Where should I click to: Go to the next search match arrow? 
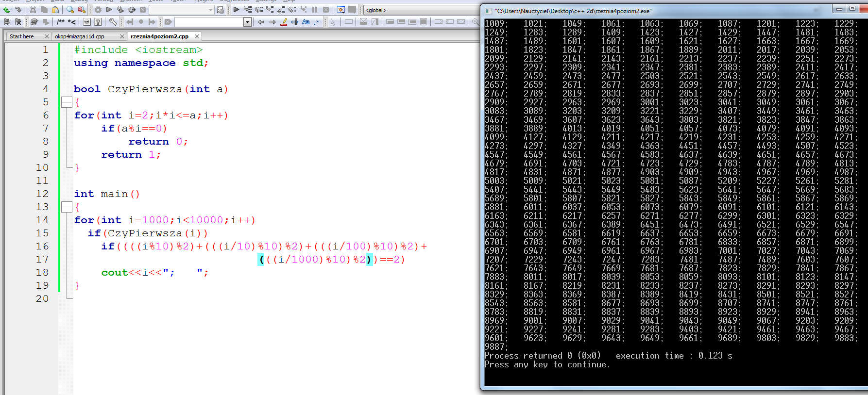(272, 22)
